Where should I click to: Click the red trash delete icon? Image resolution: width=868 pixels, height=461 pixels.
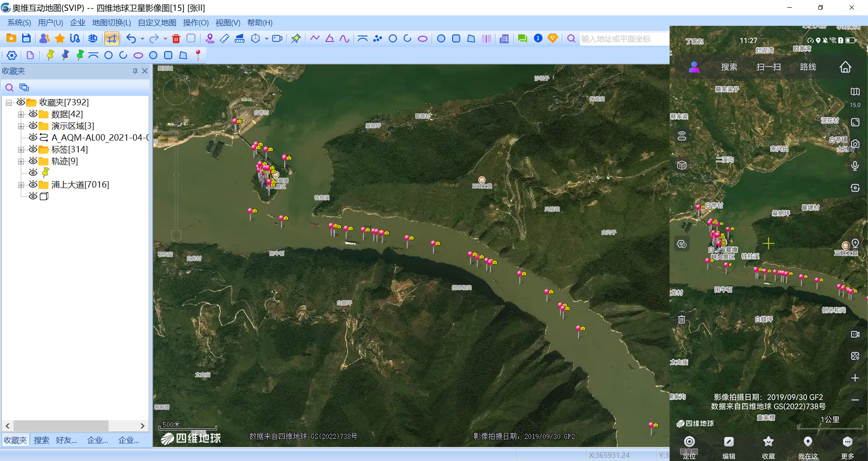point(176,38)
